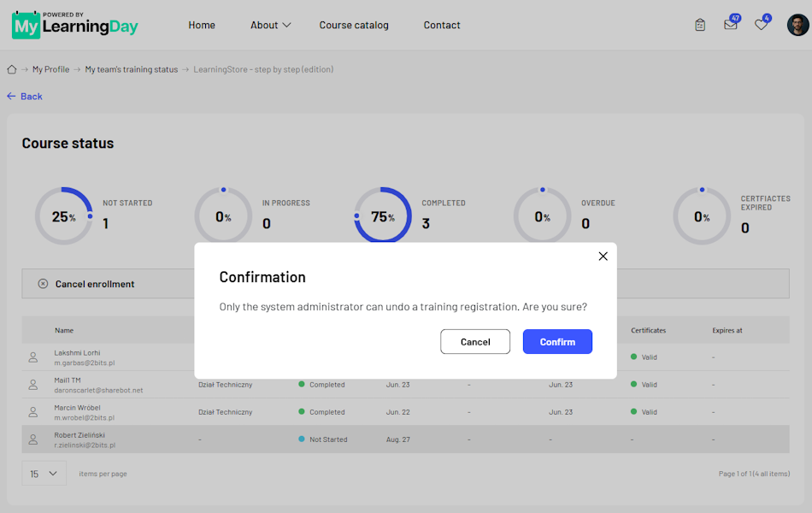The width and height of the screenshot is (812, 513).
Task: Click the user icon for Mail1 TM
Action: click(33, 385)
